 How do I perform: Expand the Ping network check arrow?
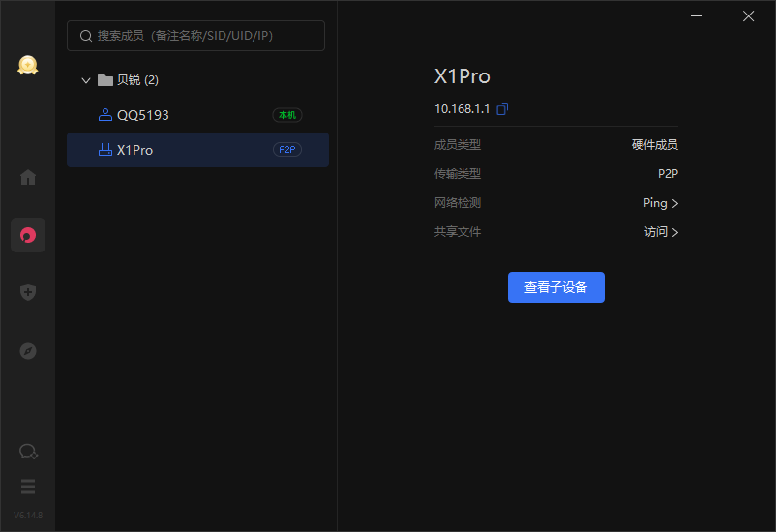click(674, 203)
